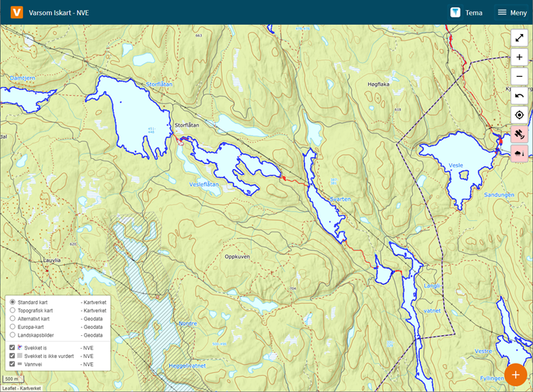
Task: Uncheck the Svekket is layer
Action: tap(12, 347)
